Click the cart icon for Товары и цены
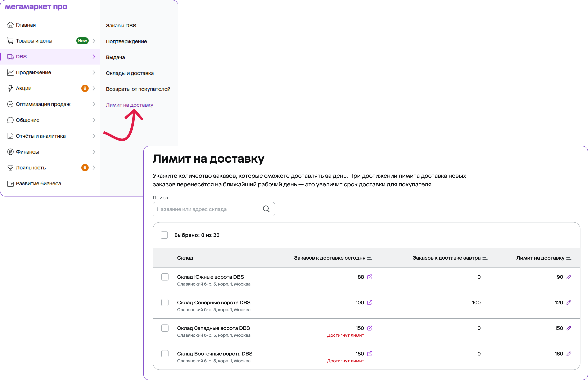Image resolution: width=588 pixels, height=380 pixels. 10,41
